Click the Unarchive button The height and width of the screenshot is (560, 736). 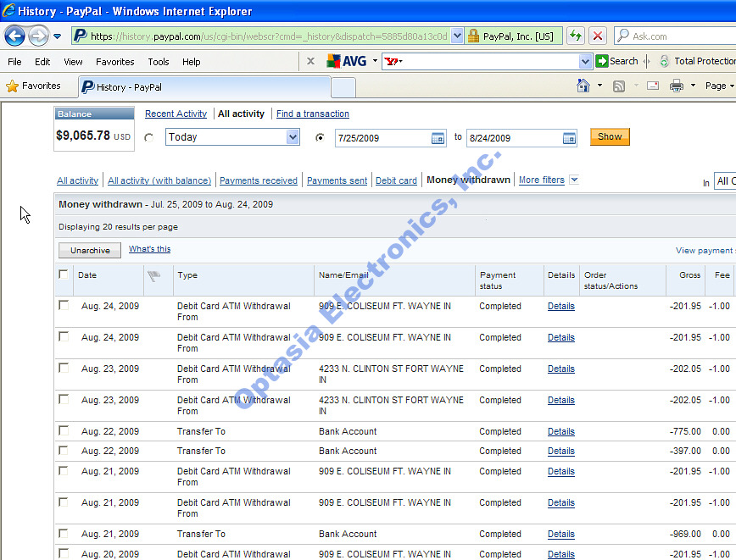click(x=90, y=250)
